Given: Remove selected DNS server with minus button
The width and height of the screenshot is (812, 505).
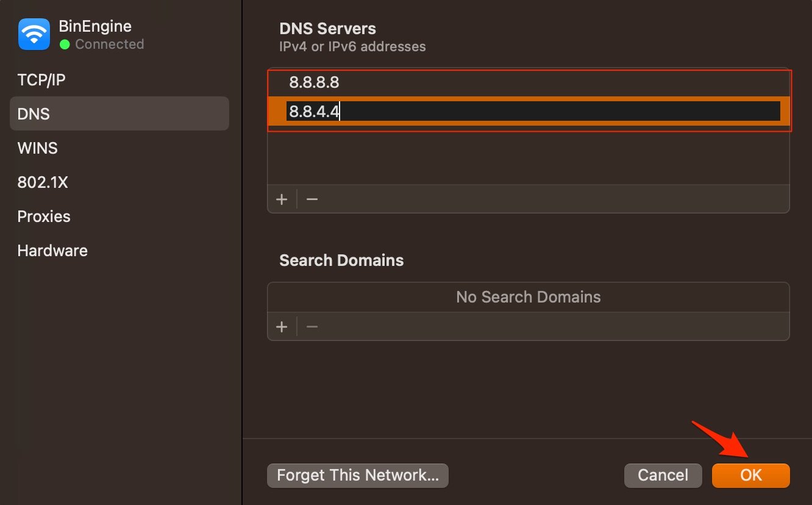Looking at the screenshot, I should click(x=312, y=199).
